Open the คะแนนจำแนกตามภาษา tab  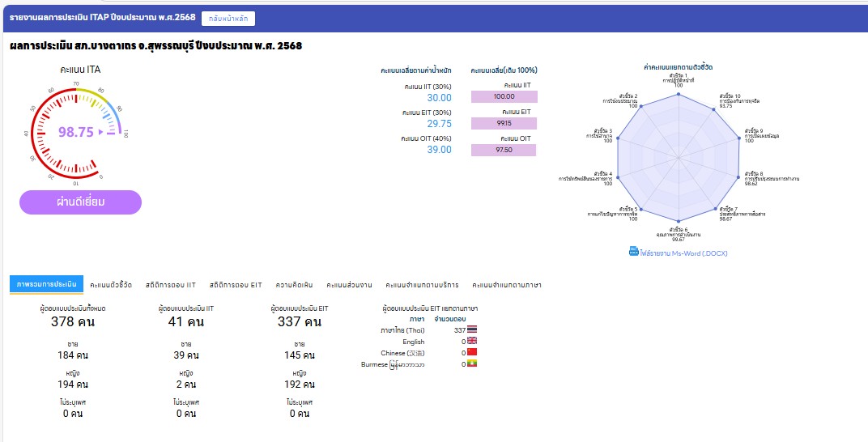[x=507, y=285]
